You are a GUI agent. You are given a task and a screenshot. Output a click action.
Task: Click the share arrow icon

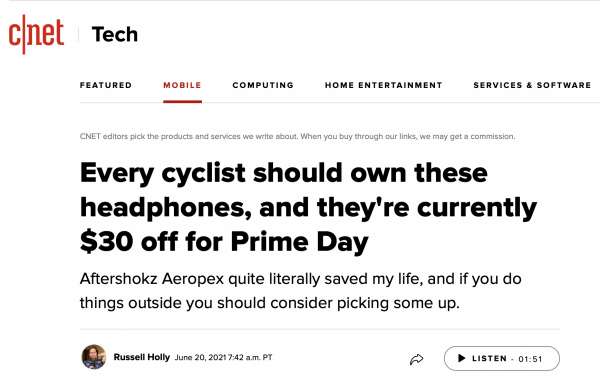click(x=417, y=359)
